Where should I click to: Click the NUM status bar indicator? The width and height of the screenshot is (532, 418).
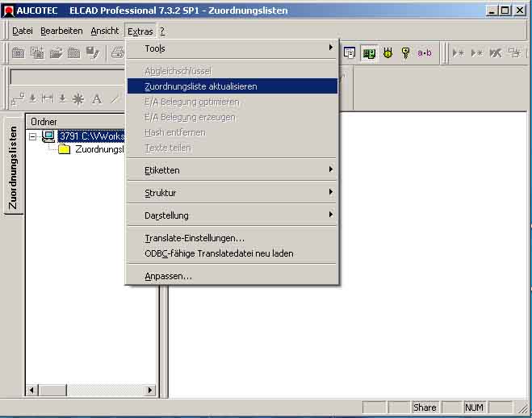(474, 408)
